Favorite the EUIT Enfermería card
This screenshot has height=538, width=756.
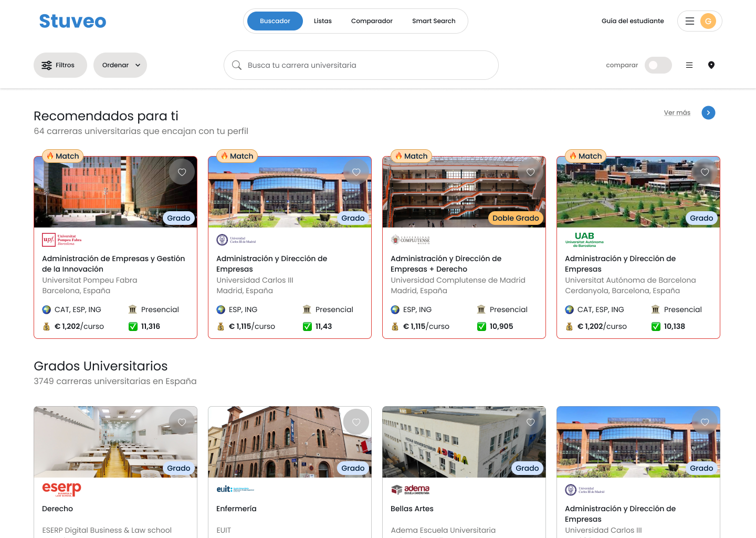point(356,422)
